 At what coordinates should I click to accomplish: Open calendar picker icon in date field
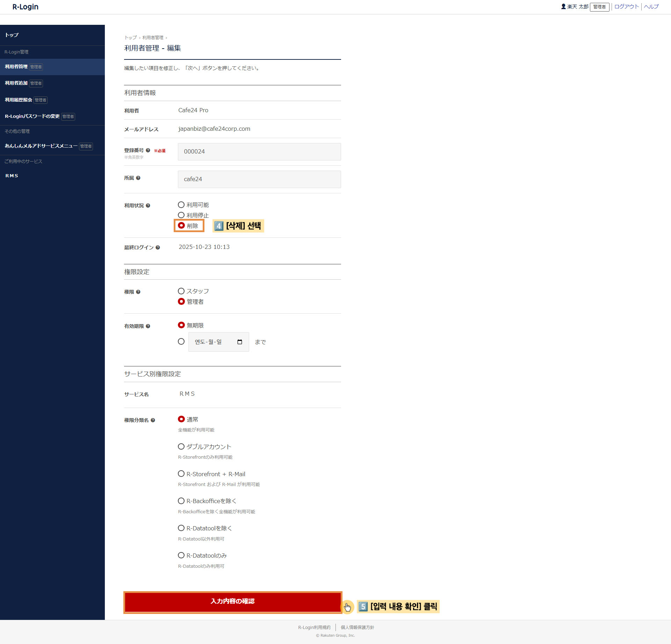point(240,342)
